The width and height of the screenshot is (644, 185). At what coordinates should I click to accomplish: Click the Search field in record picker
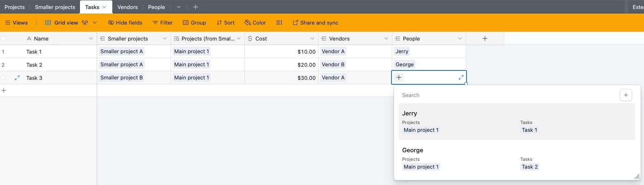pos(508,95)
